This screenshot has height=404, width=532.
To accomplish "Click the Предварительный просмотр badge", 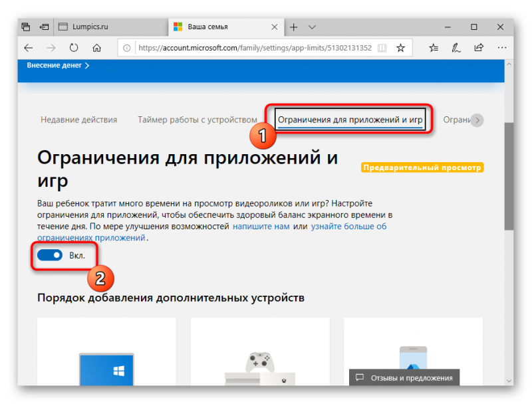I will (x=422, y=167).
